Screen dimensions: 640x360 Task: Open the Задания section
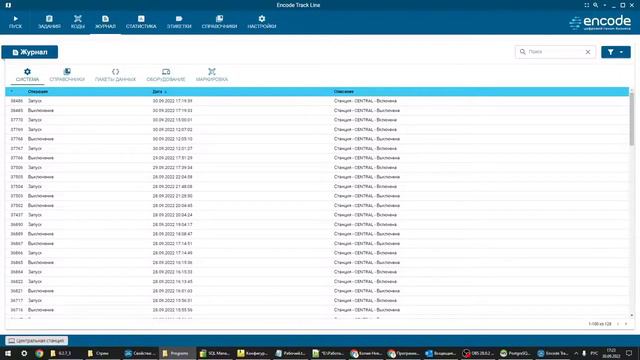(49, 22)
